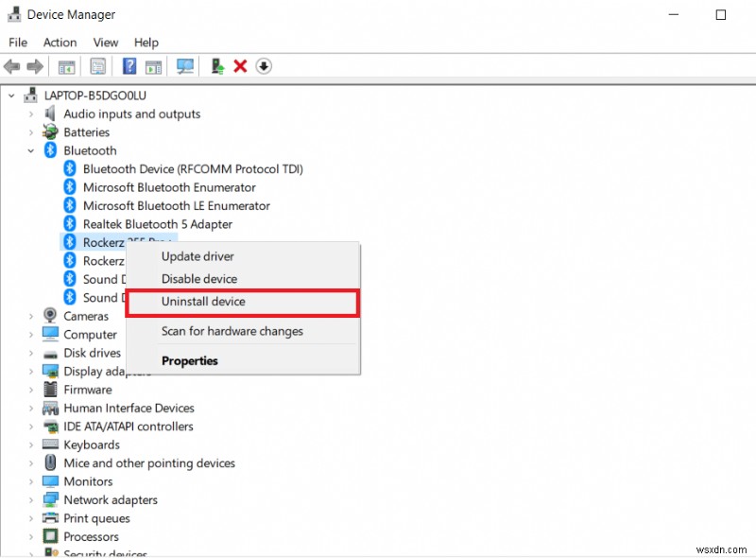Viewport: 756px width, 558px height.
Task: Click the Show/Hide Console Tree toolbar icon
Action: pyautogui.click(x=67, y=66)
